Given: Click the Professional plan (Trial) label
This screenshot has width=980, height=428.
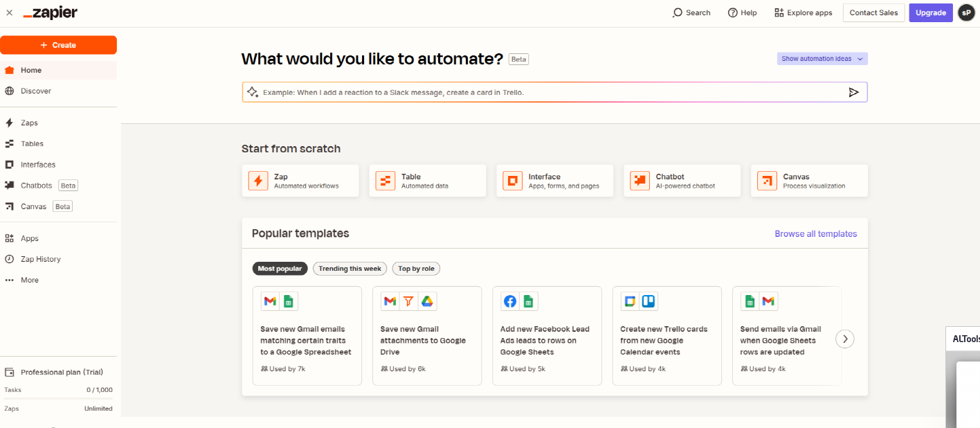Looking at the screenshot, I should coord(62,372).
